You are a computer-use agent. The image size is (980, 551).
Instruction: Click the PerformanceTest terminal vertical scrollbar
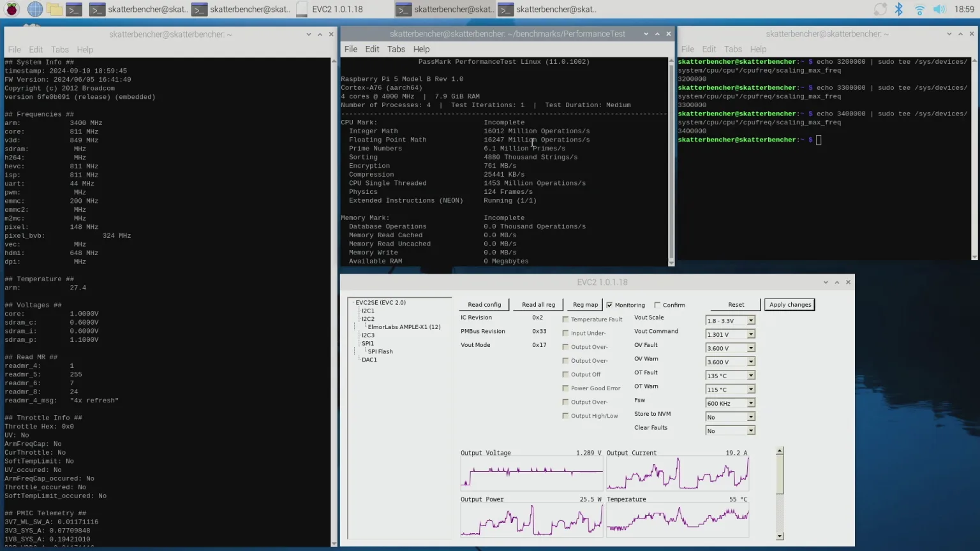pos(671,161)
